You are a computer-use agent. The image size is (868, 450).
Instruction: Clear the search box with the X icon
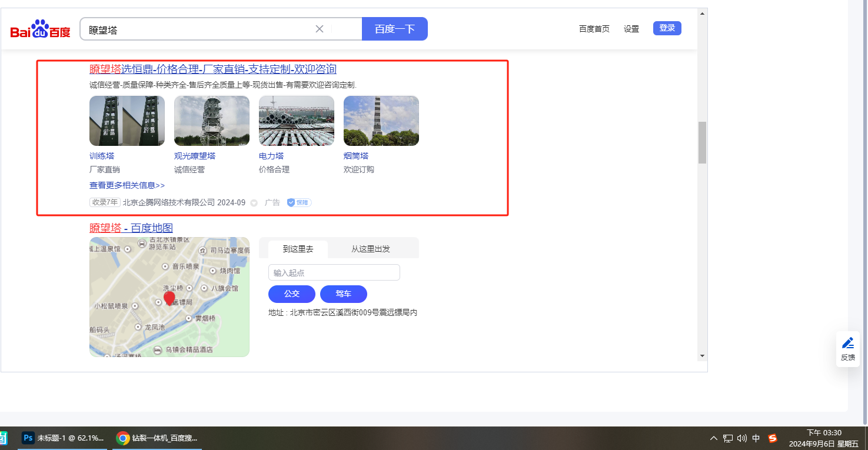click(320, 29)
